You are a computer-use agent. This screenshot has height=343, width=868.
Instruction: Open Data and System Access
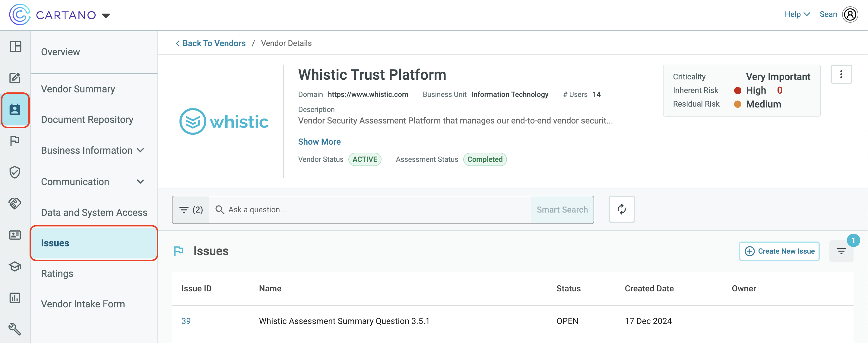pyautogui.click(x=94, y=213)
